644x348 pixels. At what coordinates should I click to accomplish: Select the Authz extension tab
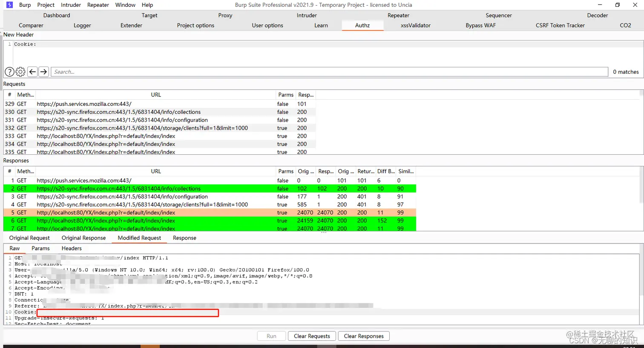click(x=362, y=26)
